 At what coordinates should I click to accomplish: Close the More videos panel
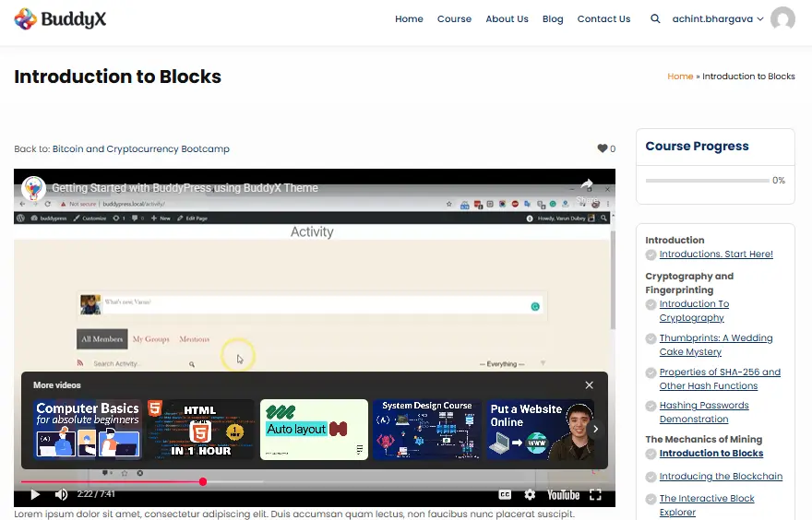point(590,385)
